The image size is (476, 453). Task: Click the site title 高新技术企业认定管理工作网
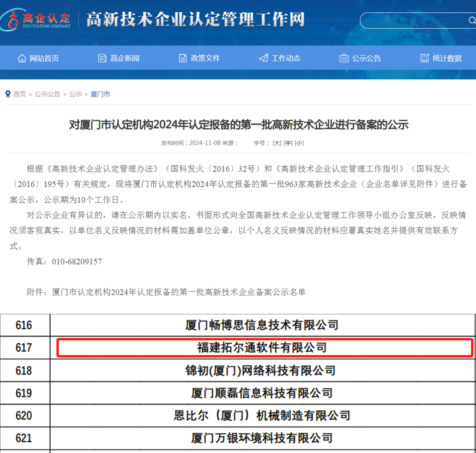pos(196,20)
